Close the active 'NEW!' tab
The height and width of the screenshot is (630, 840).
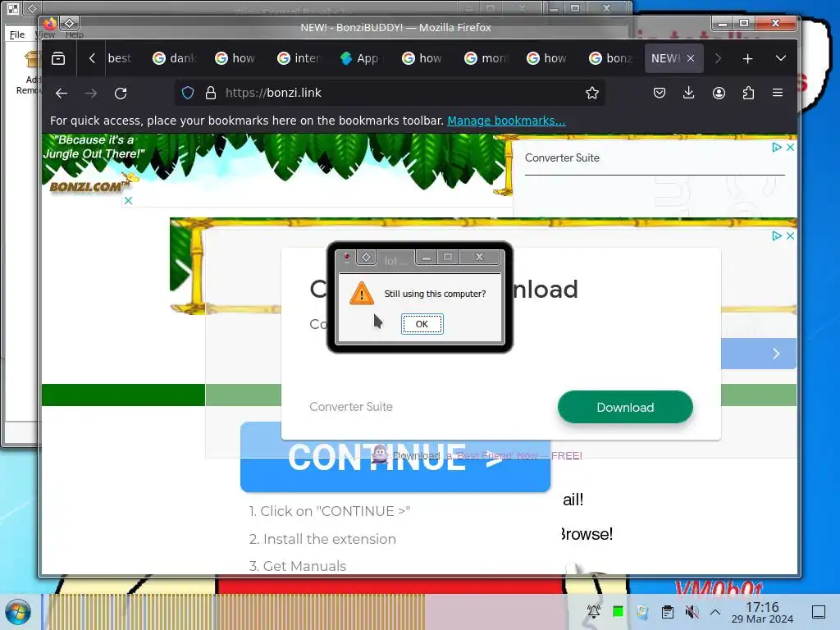click(x=691, y=58)
